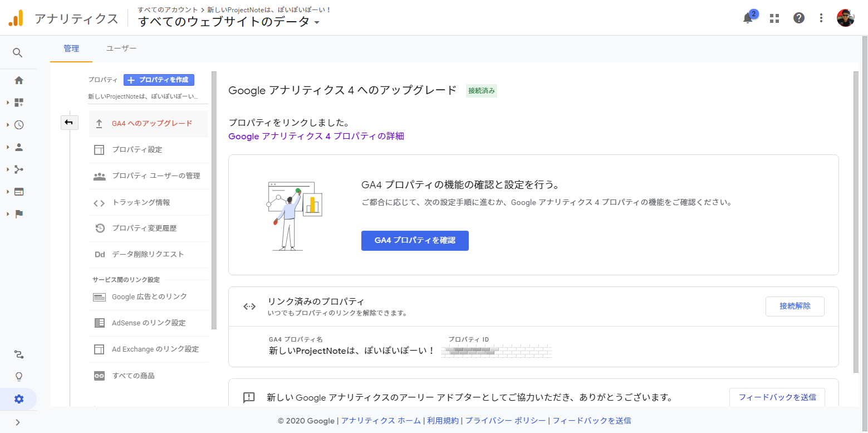Open the lightbulb Discover icon
Image resolution: width=868 pixels, height=433 pixels.
pos(19,377)
